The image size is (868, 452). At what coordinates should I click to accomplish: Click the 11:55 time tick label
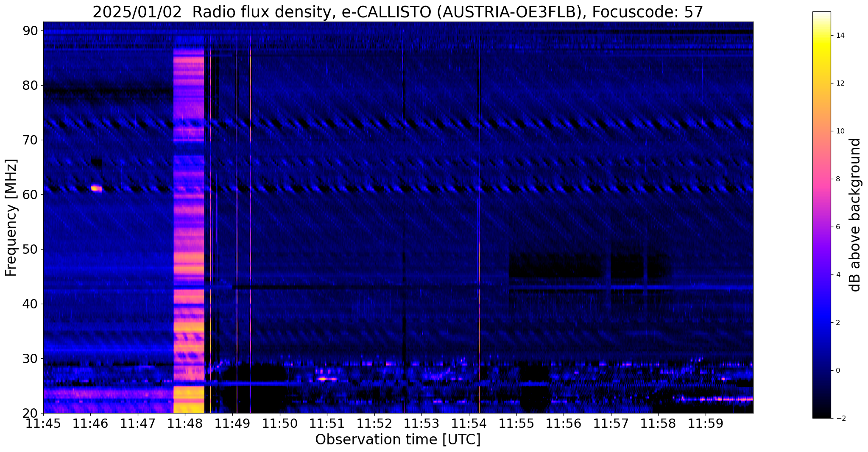point(516,423)
